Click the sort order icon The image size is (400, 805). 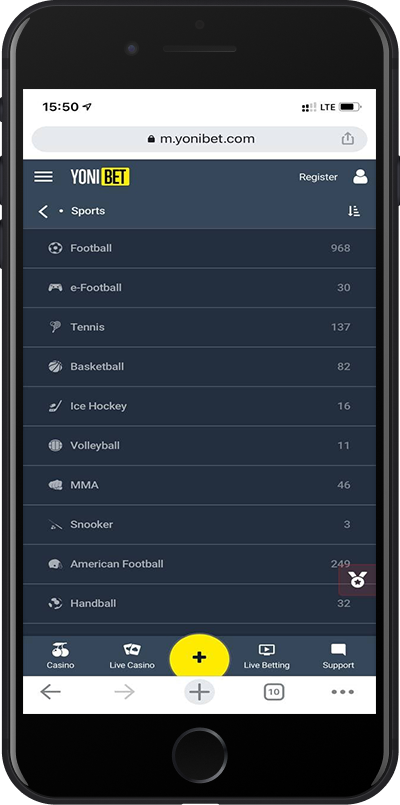coord(354,211)
